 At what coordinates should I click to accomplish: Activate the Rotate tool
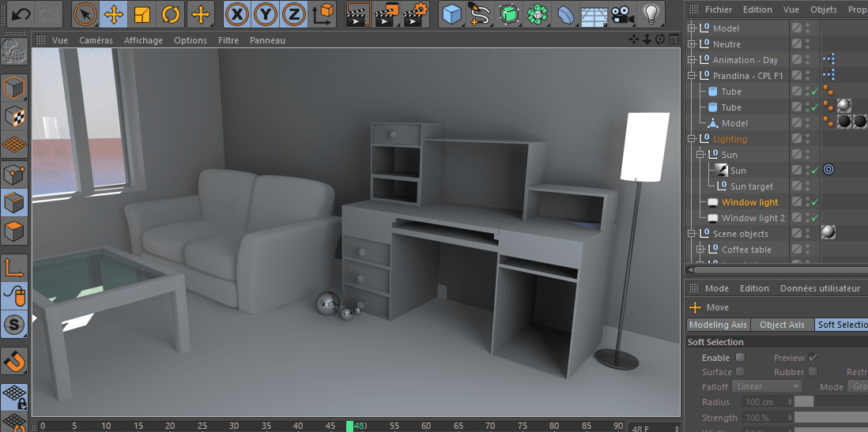click(x=171, y=14)
